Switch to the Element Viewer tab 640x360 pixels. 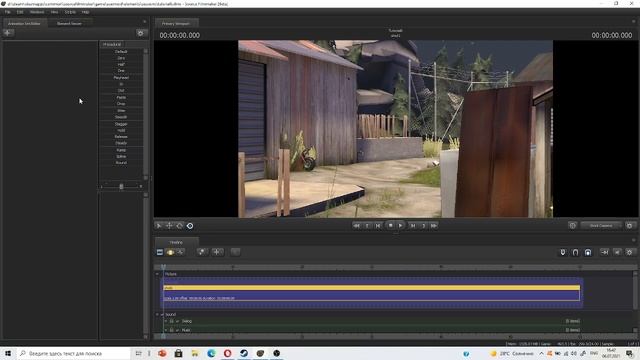tap(69, 24)
